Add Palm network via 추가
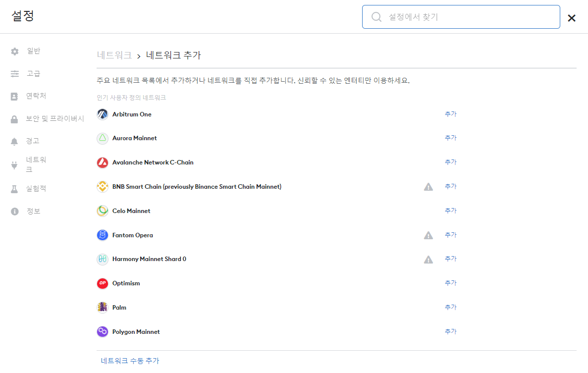588x373 pixels. 450,308
